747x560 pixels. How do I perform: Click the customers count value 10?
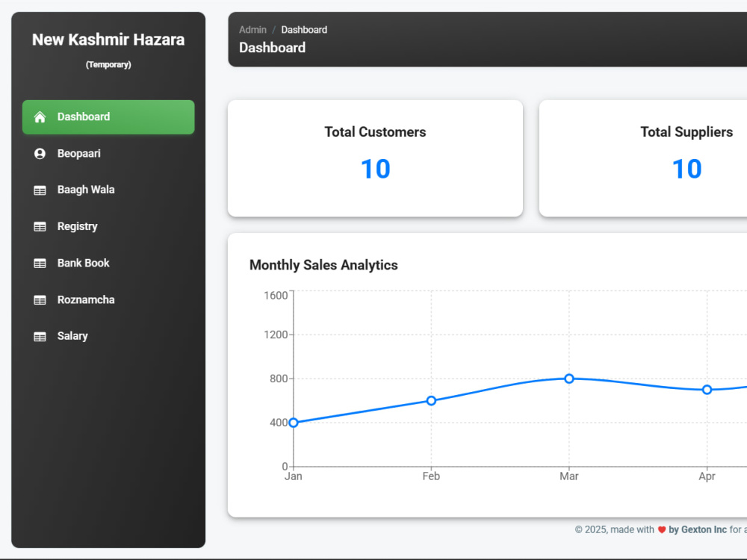376,169
